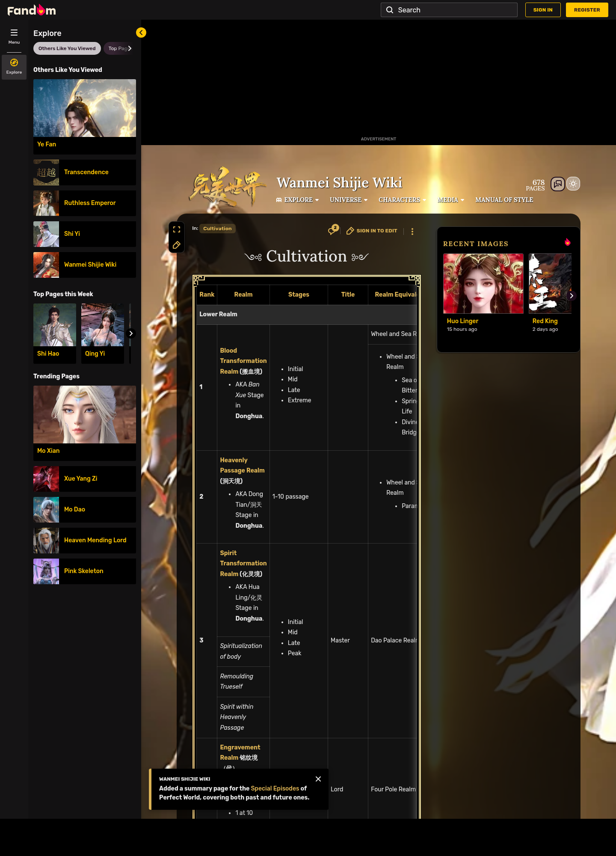Expand the EXPLORE navigation dropdown
616x856 pixels.
(x=298, y=200)
